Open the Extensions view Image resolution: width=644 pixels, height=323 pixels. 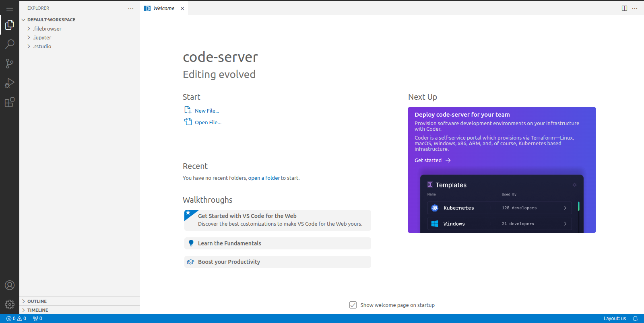point(10,103)
